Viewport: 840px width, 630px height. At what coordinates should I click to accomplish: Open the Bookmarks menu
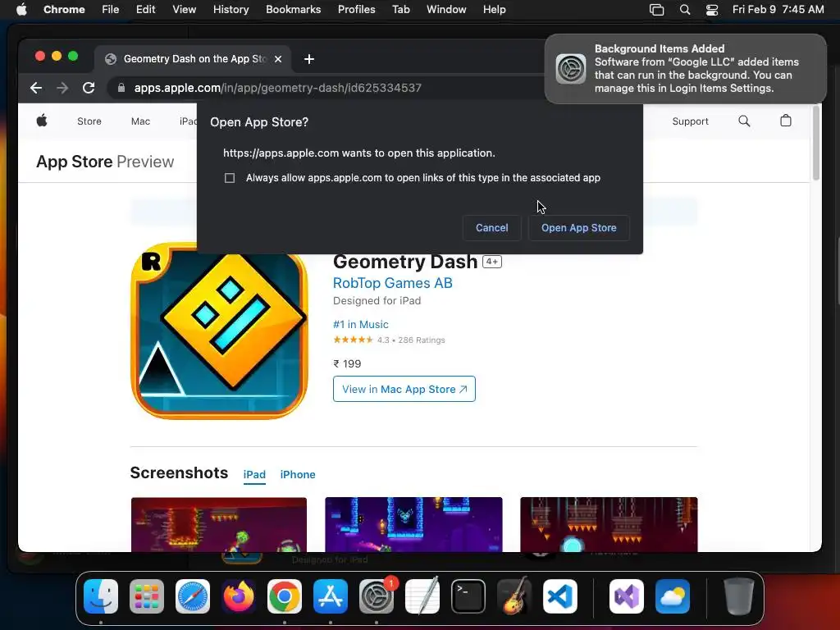pos(294,10)
